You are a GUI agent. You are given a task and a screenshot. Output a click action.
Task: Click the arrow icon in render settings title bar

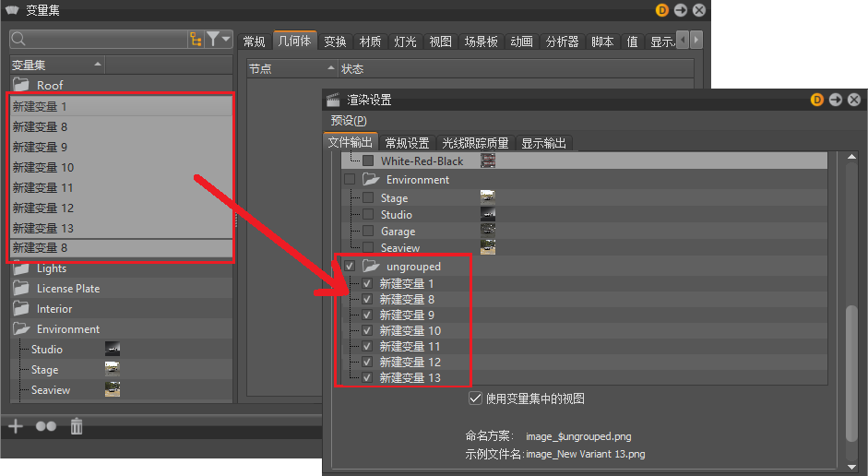point(836,100)
